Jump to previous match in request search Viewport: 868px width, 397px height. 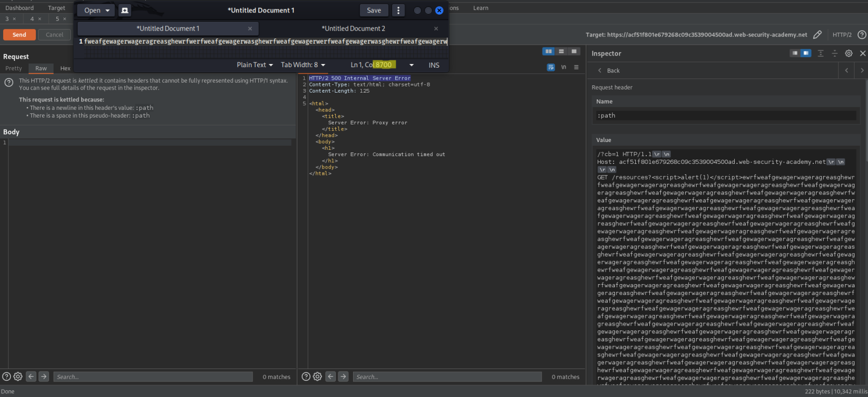point(31,376)
